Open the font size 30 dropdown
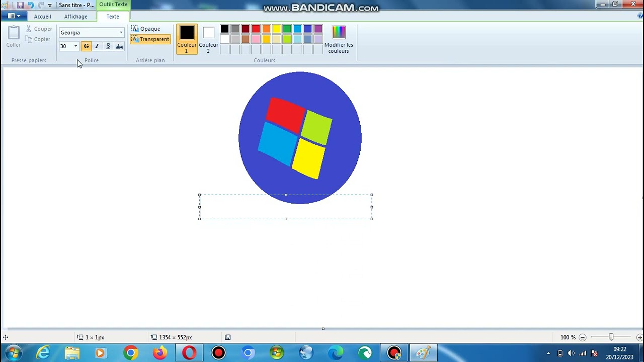This screenshot has width=644, height=362. click(x=75, y=46)
